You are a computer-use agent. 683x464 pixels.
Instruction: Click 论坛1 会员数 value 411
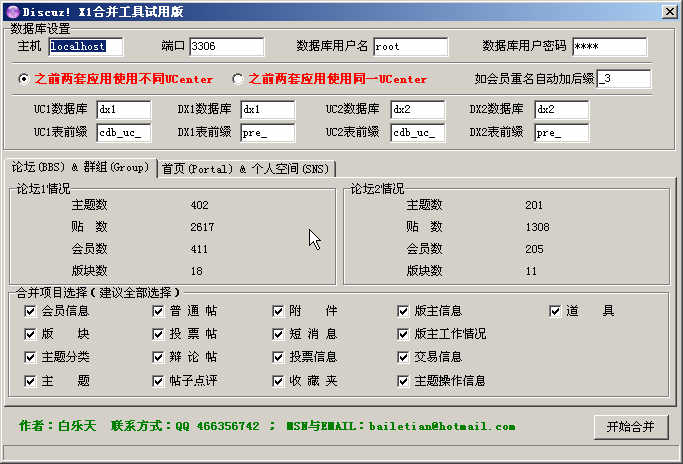point(199,249)
